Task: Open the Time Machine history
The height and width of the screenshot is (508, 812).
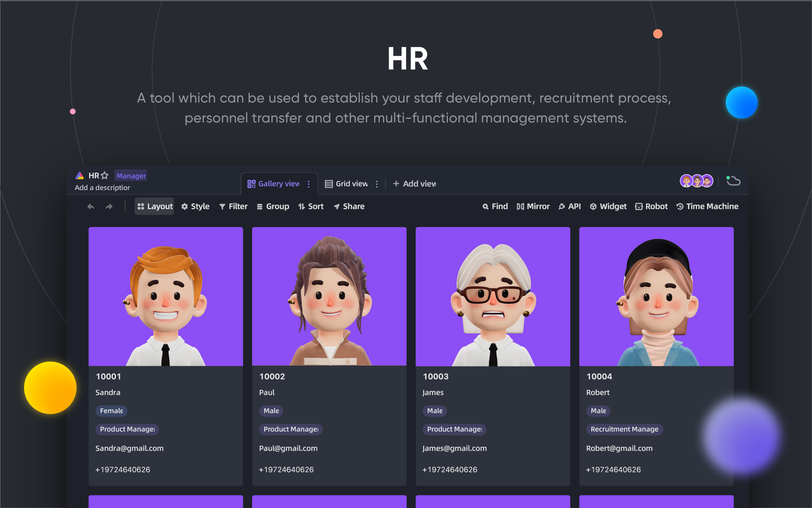Action: point(707,206)
